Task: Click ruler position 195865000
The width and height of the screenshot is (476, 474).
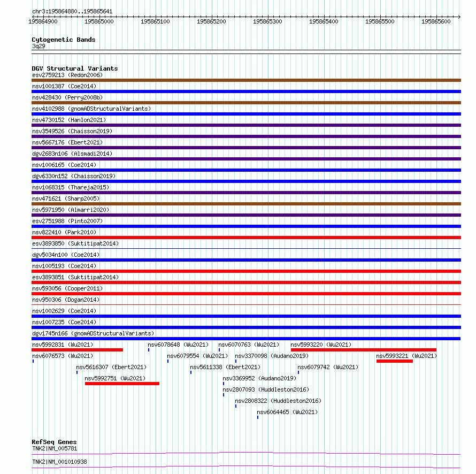Action: (x=99, y=21)
